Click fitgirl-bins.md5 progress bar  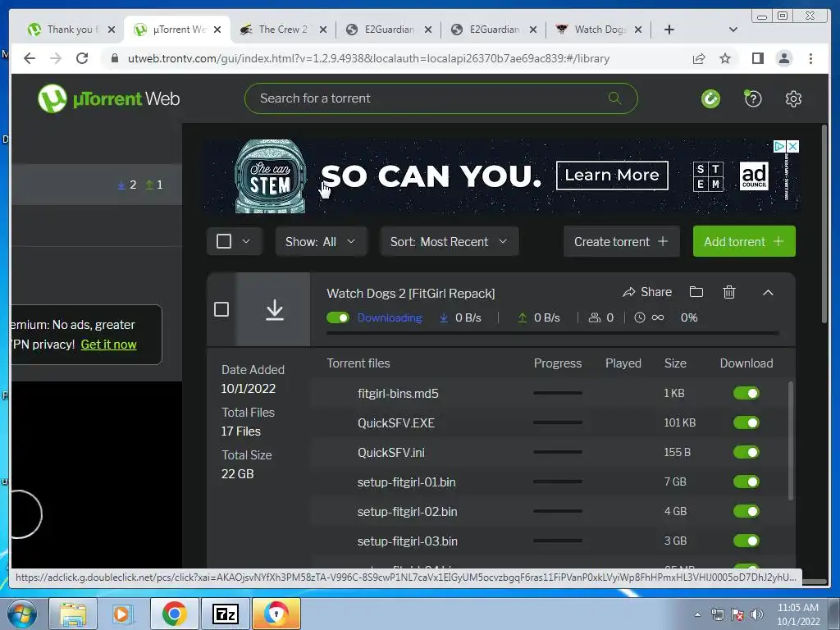(x=558, y=393)
